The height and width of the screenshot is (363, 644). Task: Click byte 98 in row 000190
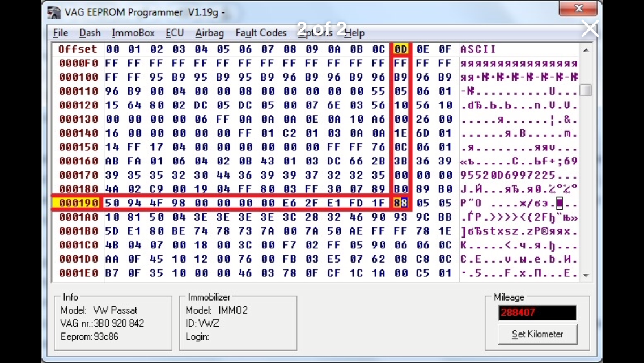[179, 203]
